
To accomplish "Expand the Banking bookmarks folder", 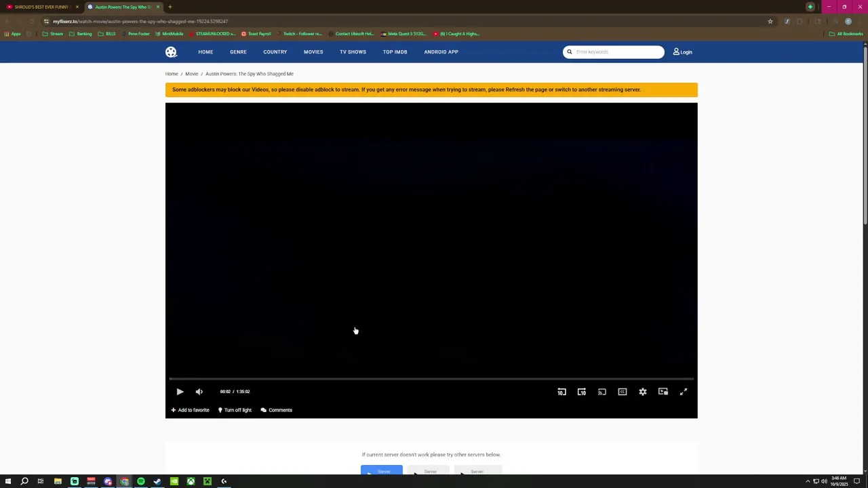I will [x=81, y=34].
